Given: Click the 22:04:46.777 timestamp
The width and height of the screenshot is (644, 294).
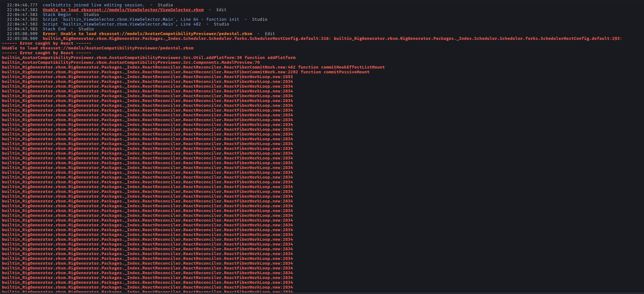Looking at the screenshot, I should [x=22, y=5].
